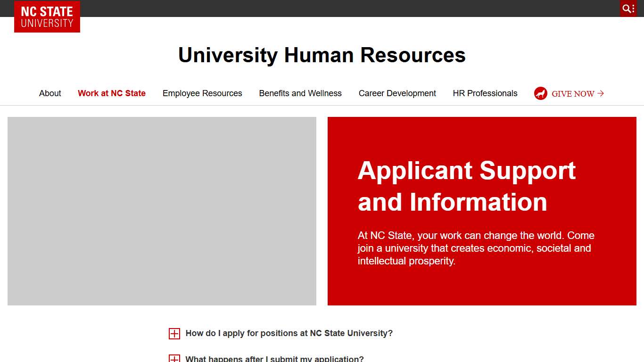
Task: Click the University Human Resources heading
Action: click(x=322, y=55)
